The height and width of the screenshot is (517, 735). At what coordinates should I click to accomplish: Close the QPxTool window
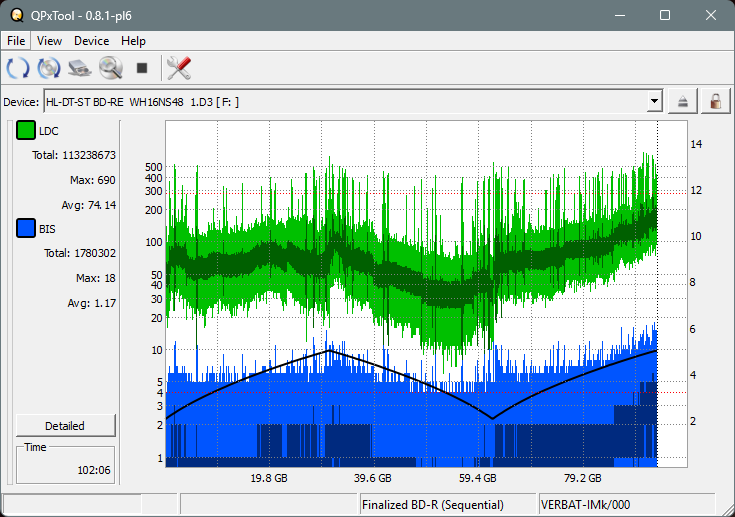tap(711, 15)
